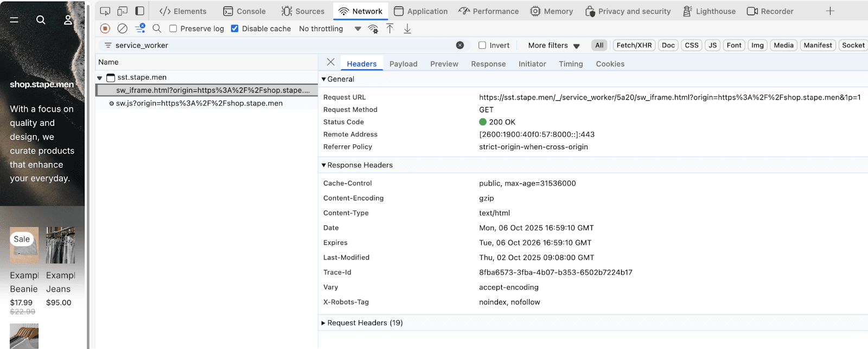868x349 pixels.
Task: Tick the Invert filter checkbox
Action: 482,45
